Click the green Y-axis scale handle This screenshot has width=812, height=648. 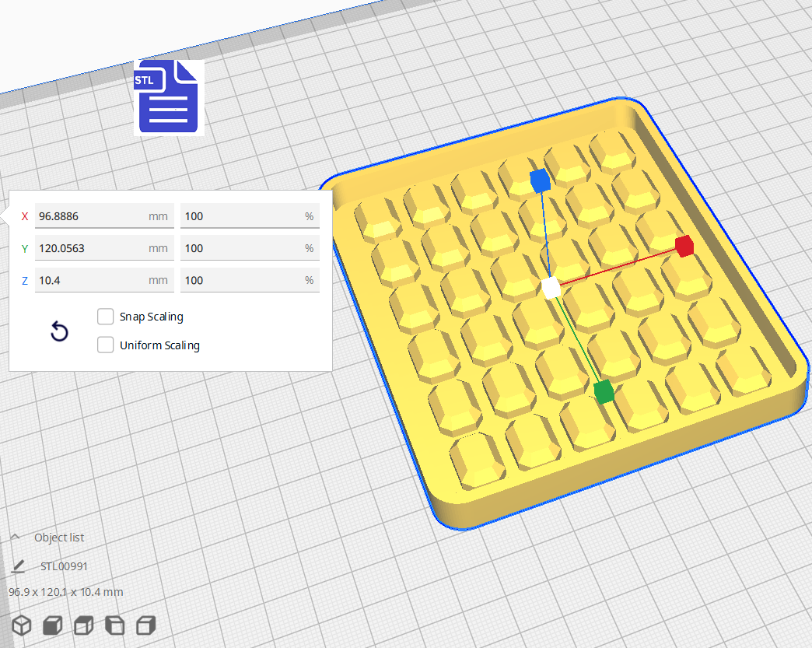[x=605, y=392]
